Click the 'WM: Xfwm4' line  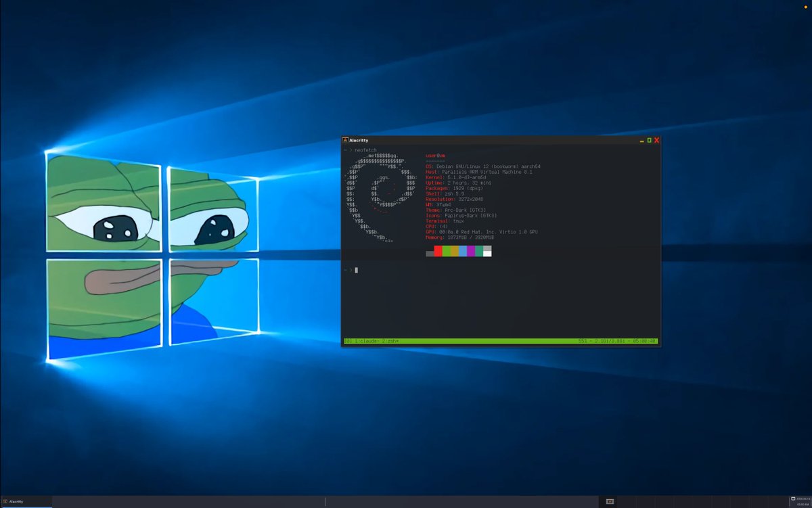[438, 204]
